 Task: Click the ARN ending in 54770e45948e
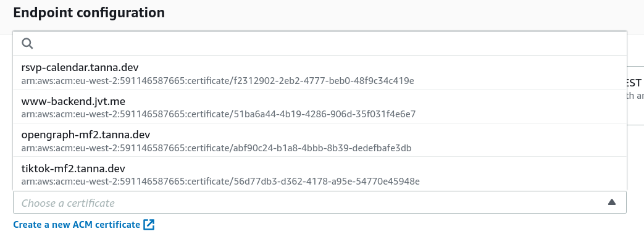pyautogui.click(x=220, y=181)
